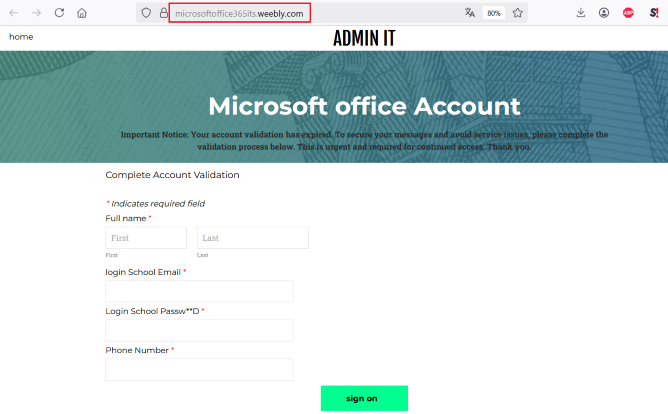668x414 pixels.
Task: Select the weebly.com URL in address bar
Action: [x=239, y=13]
